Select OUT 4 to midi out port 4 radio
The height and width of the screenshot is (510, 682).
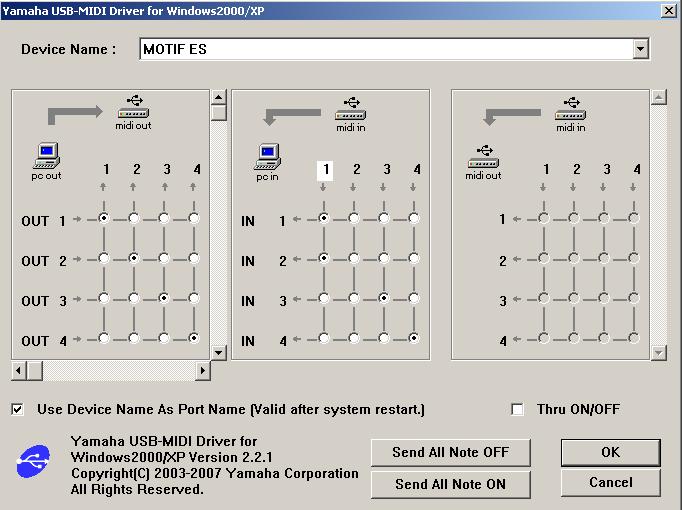point(194,338)
